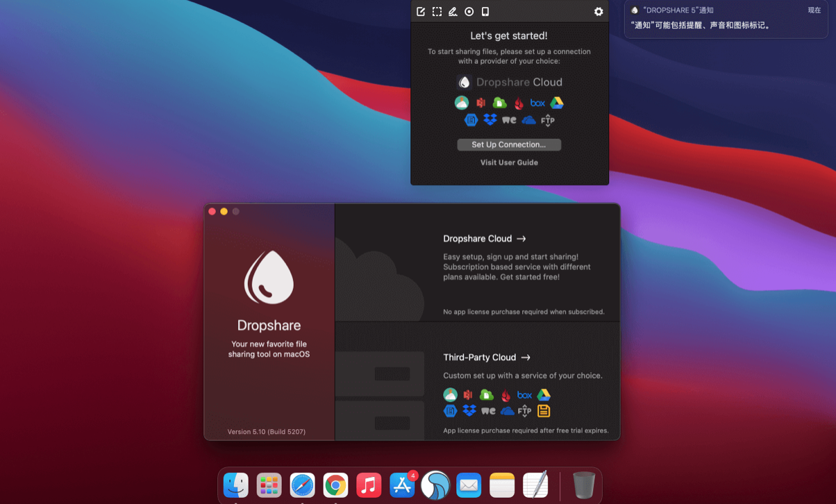836x504 pixels.
Task: Open Dropshare preferences with the gear icon
Action: [x=599, y=11]
